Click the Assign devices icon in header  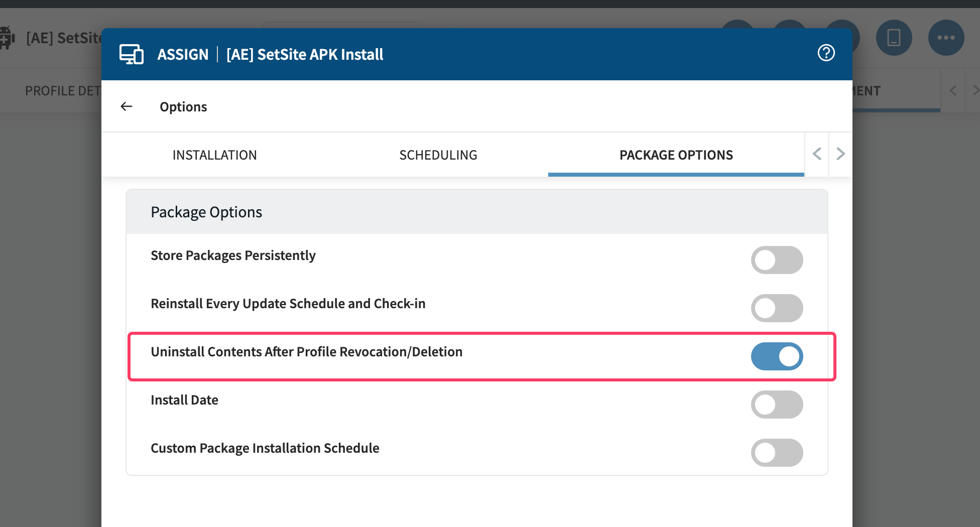click(132, 54)
